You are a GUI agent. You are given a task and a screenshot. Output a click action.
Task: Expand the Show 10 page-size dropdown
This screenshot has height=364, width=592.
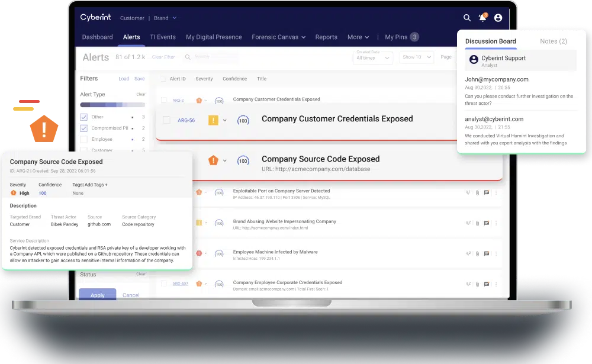417,57
